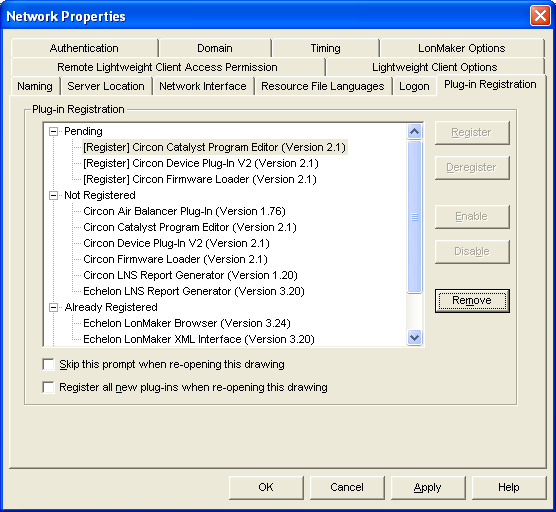Close the Network Properties window
The width and height of the screenshot is (556, 512).
tap(540, 16)
